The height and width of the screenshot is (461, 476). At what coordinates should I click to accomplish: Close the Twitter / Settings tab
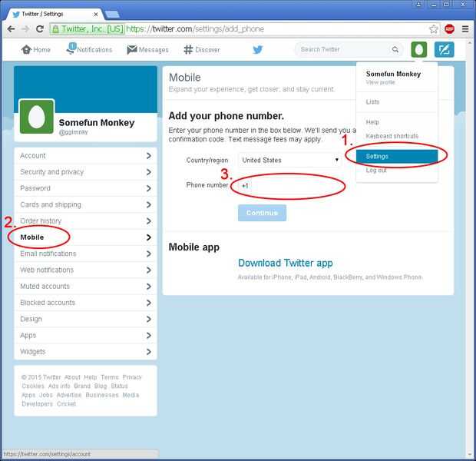pyautogui.click(x=96, y=15)
